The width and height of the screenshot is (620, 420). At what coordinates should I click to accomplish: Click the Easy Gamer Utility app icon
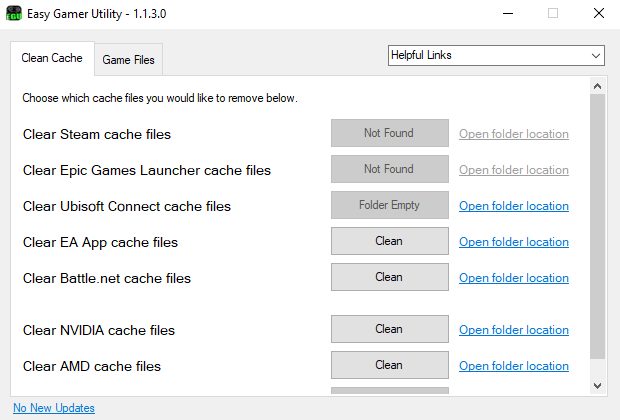(14, 13)
